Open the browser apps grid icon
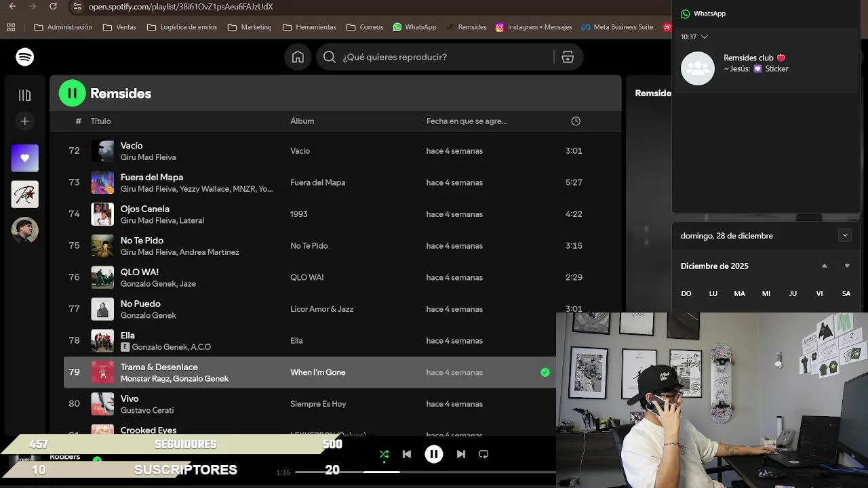 click(x=11, y=27)
